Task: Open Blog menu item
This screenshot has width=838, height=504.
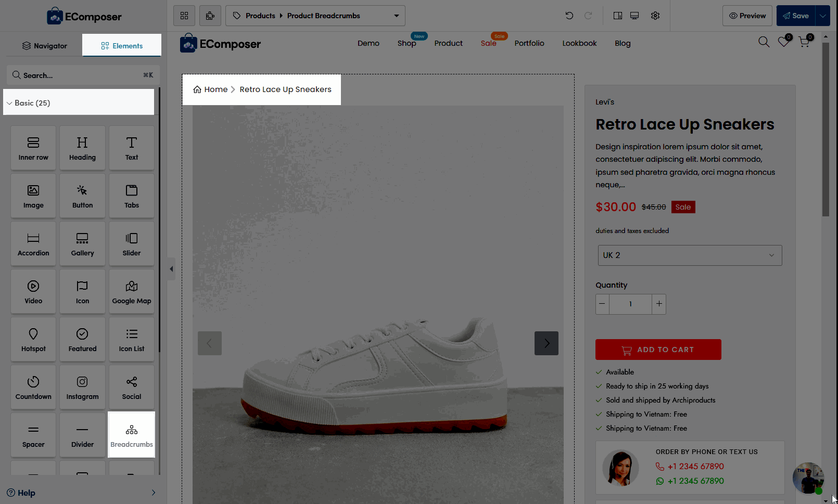Action: (623, 43)
